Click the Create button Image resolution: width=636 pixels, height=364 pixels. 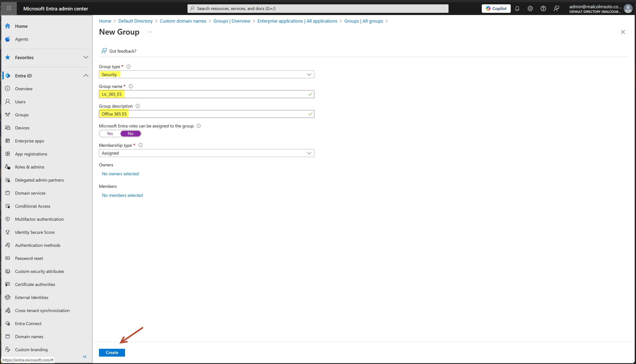(x=112, y=352)
